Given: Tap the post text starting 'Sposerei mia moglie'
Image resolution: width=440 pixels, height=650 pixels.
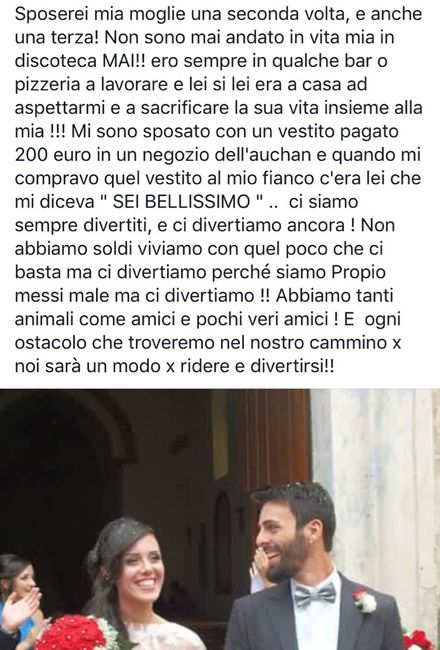Looking at the screenshot, I should click(x=219, y=190).
